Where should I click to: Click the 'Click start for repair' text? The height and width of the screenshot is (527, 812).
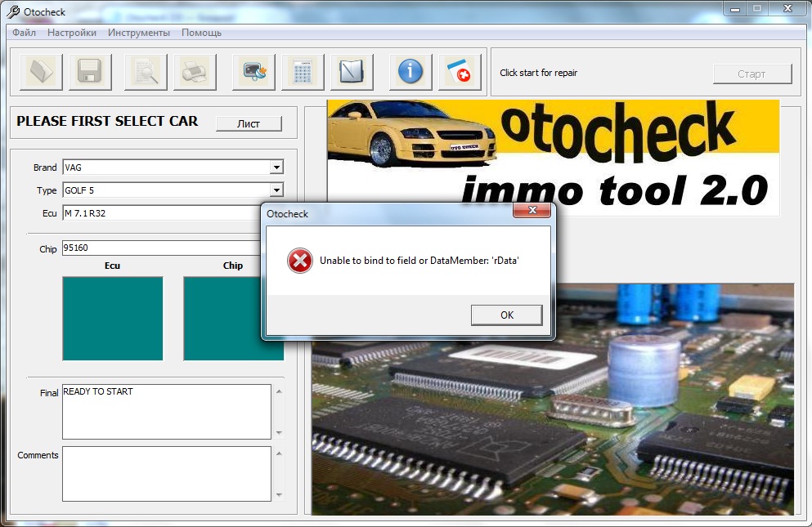539,73
